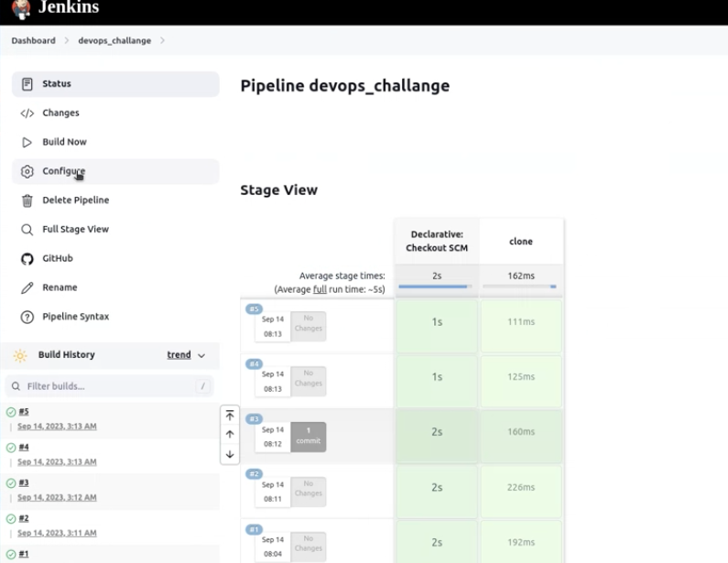Image resolution: width=728 pixels, height=563 pixels.
Task: Click devops_challange breadcrumb link
Action: (x=114, y=40)
